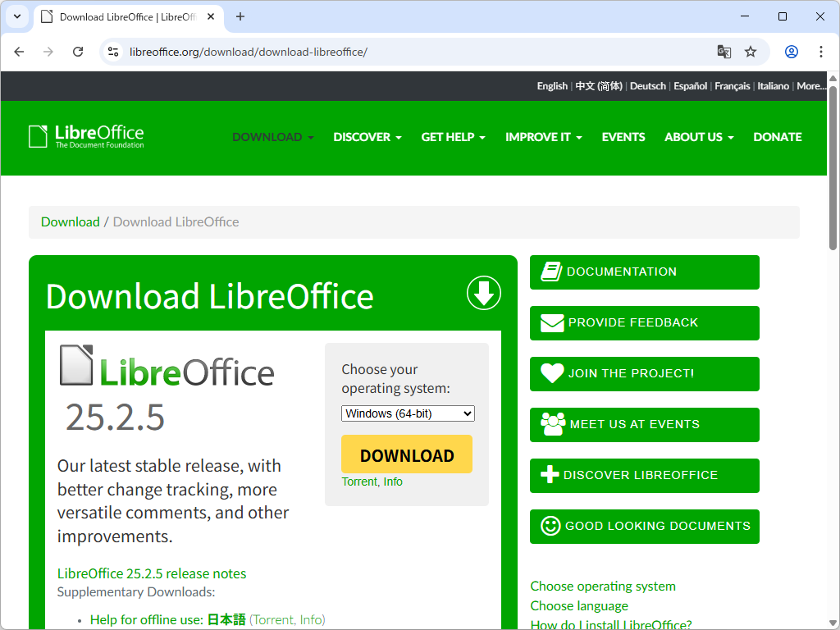Click the LibreOffice logo in the header
The width and height of the screenshot is (840, 630).
tap(85, 136)
